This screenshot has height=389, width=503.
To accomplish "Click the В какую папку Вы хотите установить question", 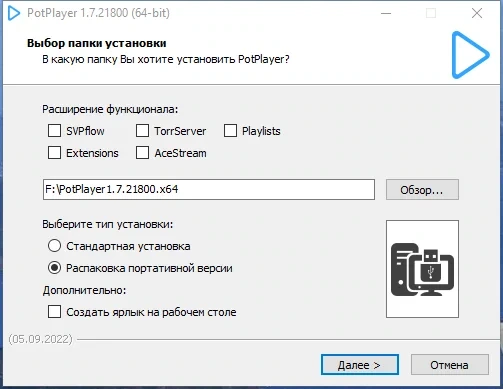I will [166, 59].
